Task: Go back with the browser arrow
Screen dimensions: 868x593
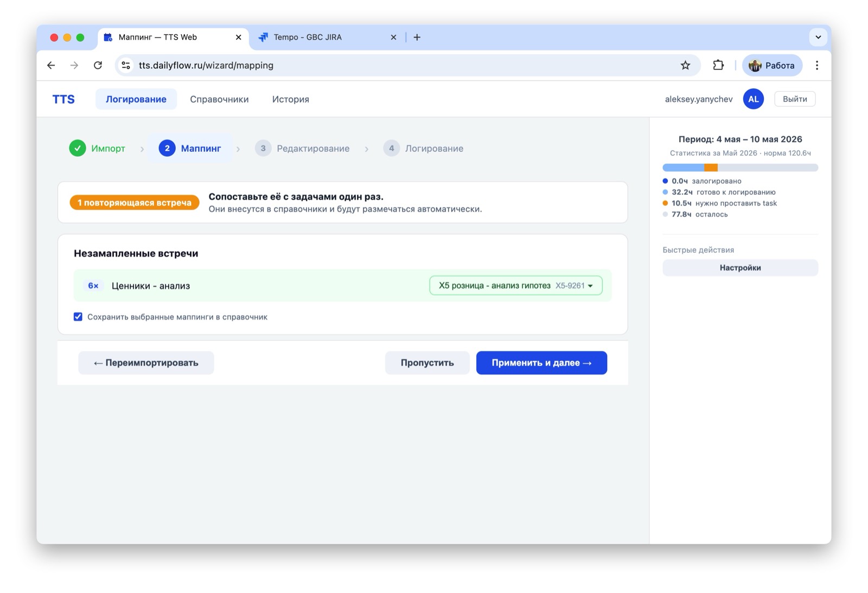Action: (x=51, y=66)
